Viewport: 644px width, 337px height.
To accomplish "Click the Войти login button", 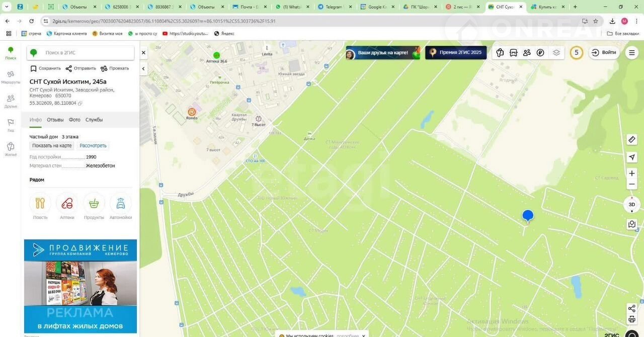I will click(604, 53).
